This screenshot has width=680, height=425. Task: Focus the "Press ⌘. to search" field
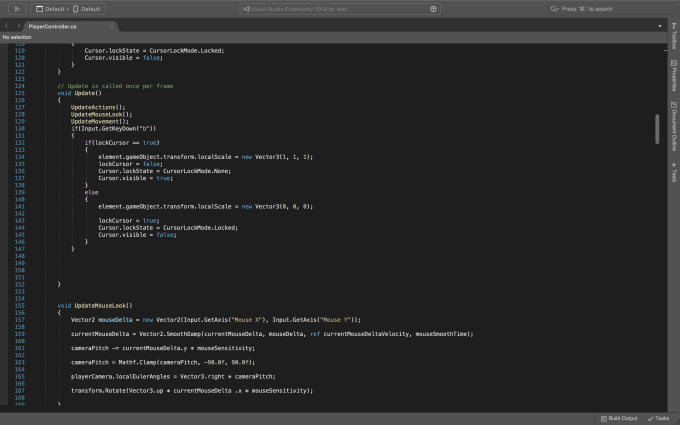point(587,9)
